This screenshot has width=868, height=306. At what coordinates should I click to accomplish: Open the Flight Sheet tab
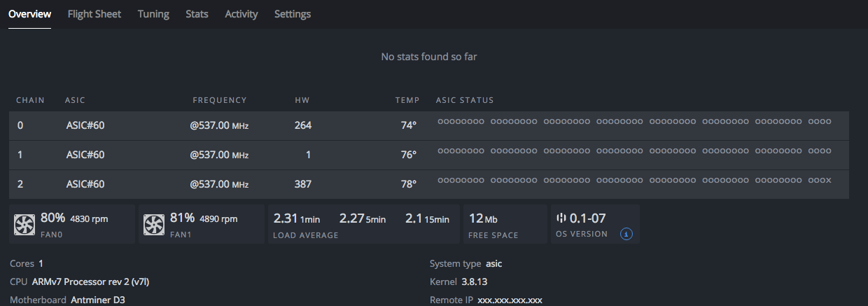[x=94, y=14]
